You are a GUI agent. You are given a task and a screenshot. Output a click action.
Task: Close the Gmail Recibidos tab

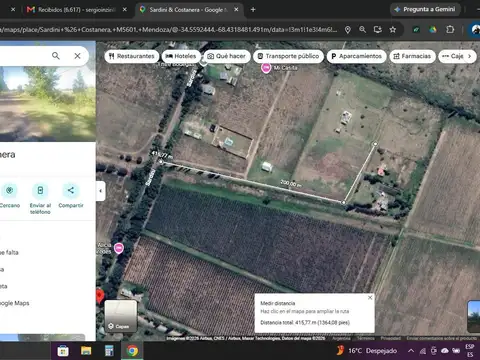[125, 10]
